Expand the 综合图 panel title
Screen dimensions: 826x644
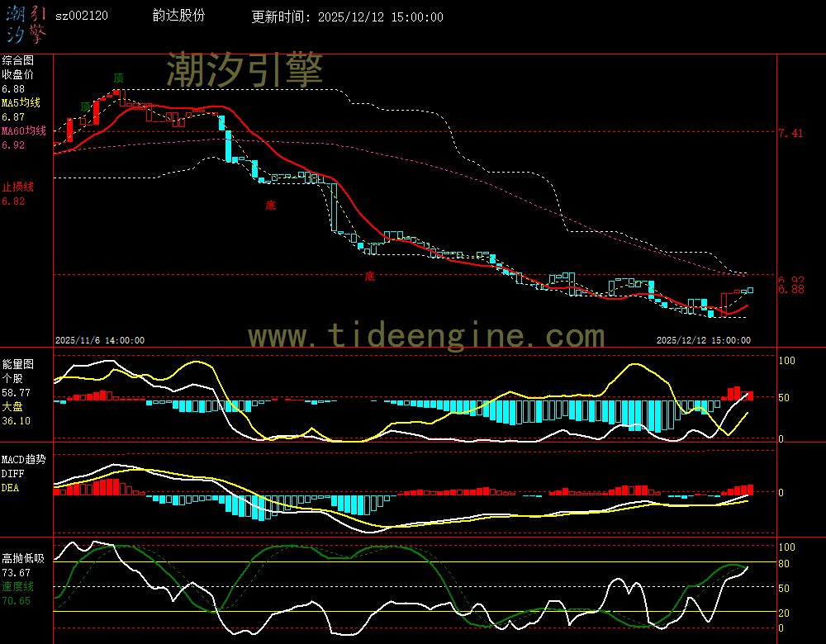pos(17,60)
